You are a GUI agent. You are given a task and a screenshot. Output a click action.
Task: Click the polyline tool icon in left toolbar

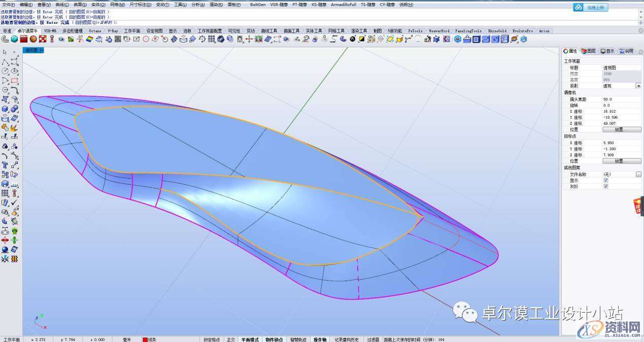coord(5,62)
